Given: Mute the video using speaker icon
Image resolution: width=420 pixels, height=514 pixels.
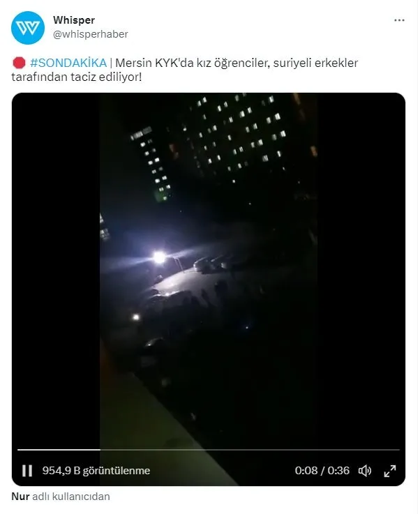Looking at the screenshot, I should tap(365, 471).
